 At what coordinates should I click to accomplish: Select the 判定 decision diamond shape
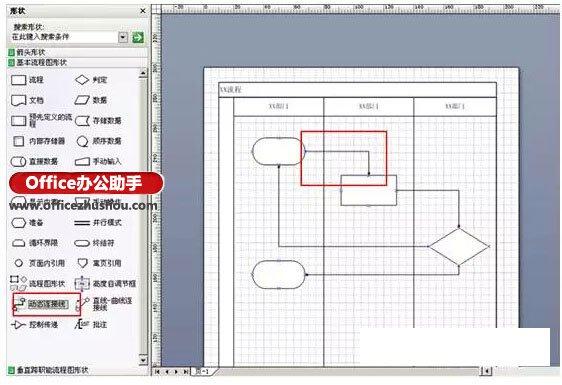(x=91, y=80)
